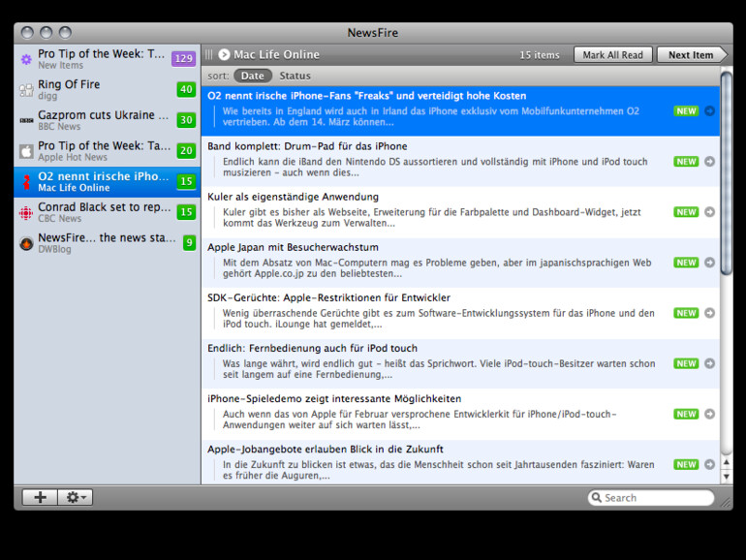The height and width of the screenshot is (560, 746).
Task: Click the scrollbar down arrow
Action: click(727, 477)
